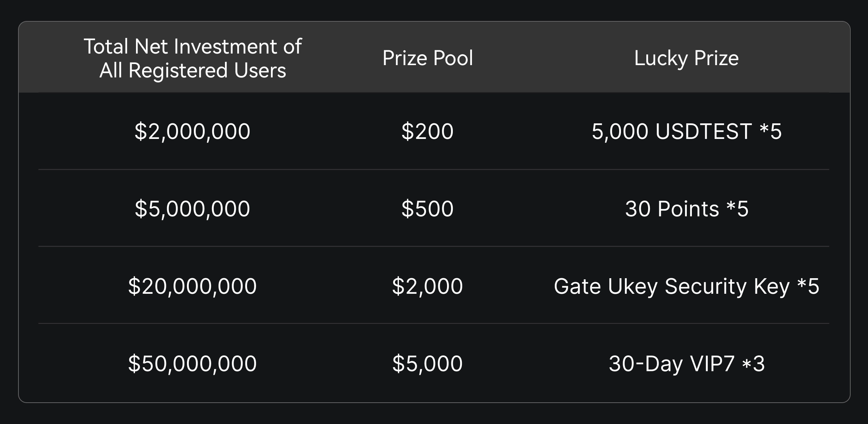Click the *5 multiplier after USDTEST
This screenshot has height=424, width=868.
tap(771, 131)
